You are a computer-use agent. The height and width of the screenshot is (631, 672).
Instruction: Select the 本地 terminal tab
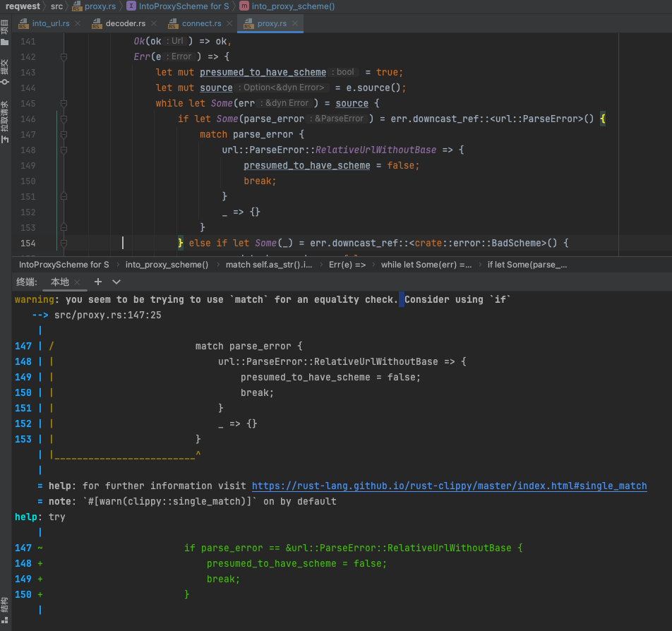click(60, 282)
